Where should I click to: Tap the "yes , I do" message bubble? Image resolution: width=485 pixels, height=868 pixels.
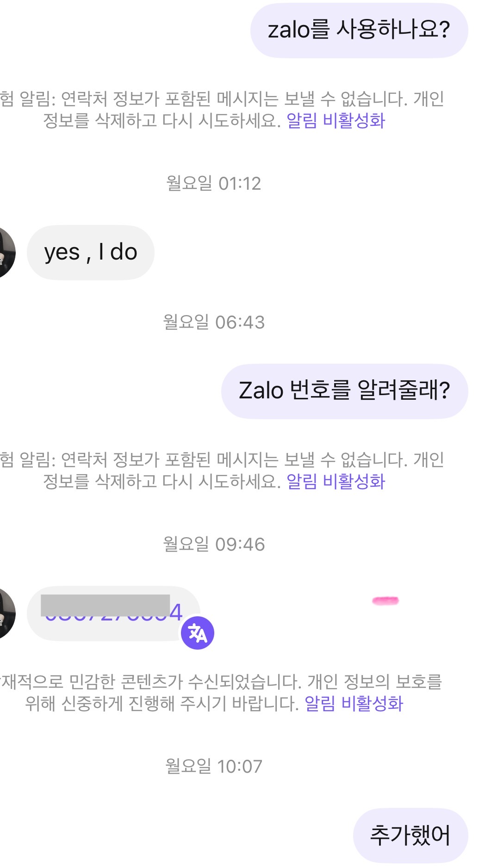tap(90, 253)
